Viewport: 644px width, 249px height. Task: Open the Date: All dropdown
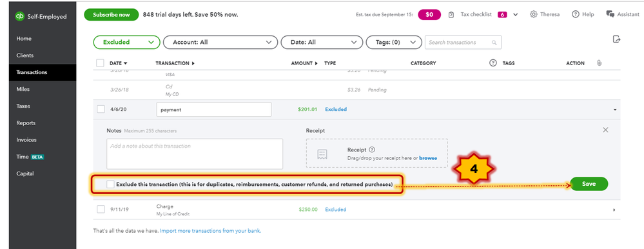tap(322, 43)
